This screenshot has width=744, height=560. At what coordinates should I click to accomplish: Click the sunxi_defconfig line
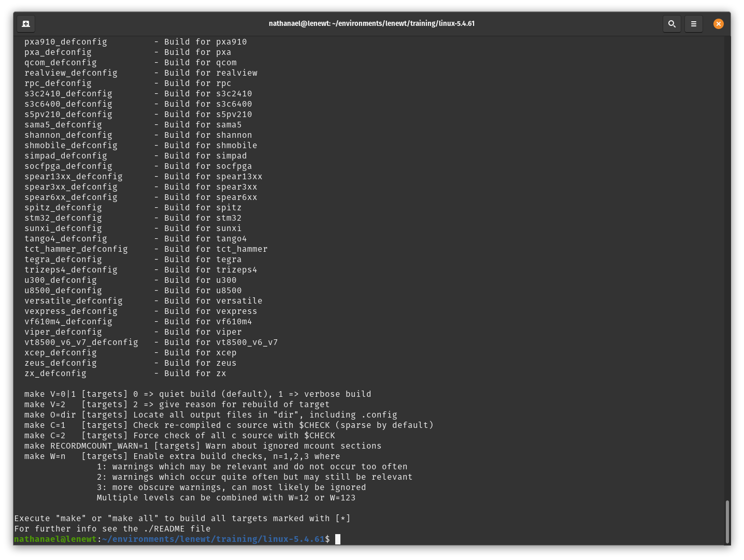coord(63,228)
